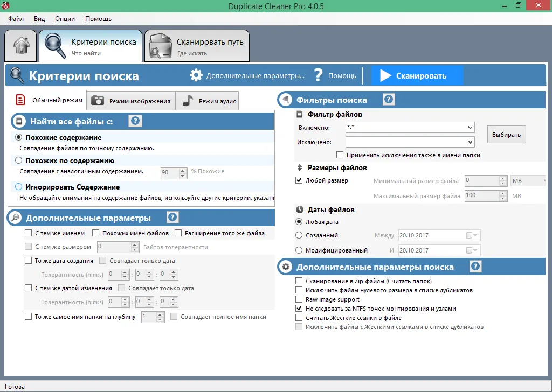Select the Созданный date radio button
This screenshot has width=552, height=392.
(x=299, y=235)
